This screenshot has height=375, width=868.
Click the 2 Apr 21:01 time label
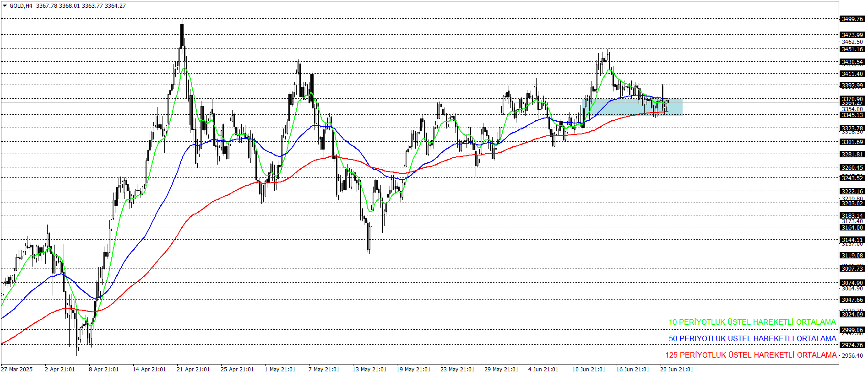(x=60, y=369)
